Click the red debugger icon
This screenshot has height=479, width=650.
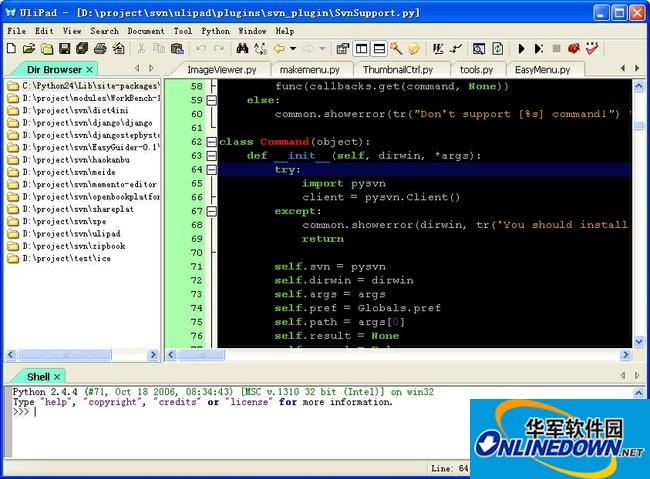click(574, 49)
